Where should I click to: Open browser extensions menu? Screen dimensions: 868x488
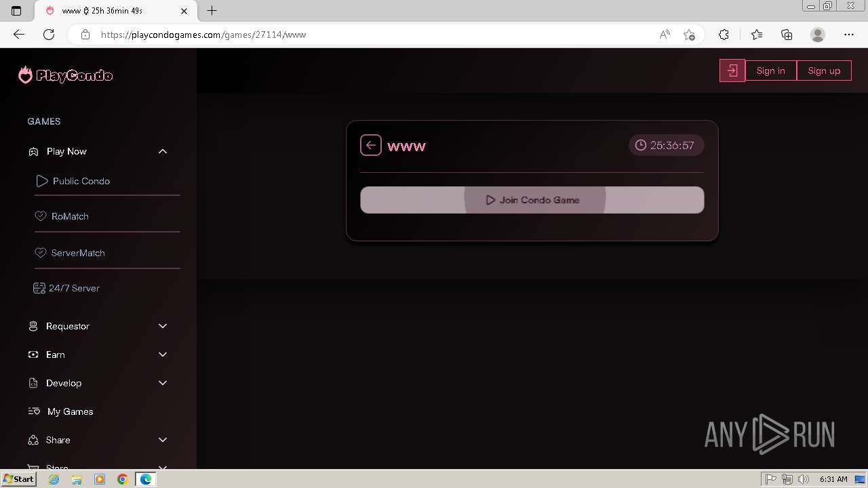724,35
